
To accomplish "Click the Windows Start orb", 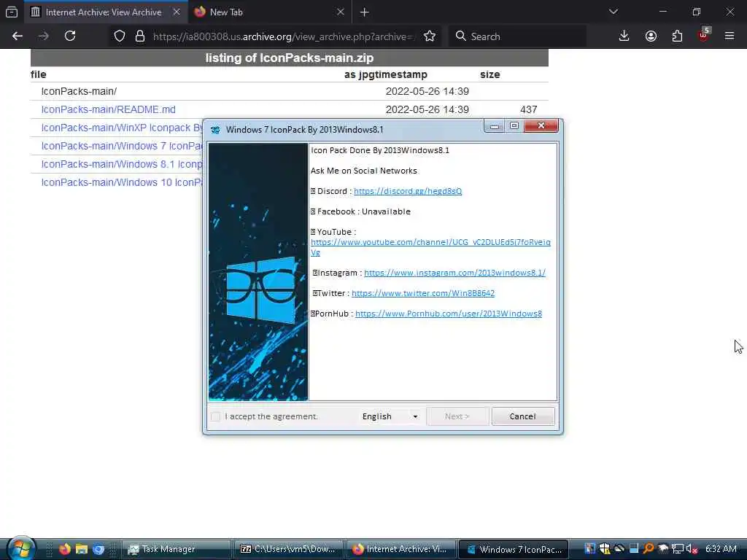I will point(21,548).
